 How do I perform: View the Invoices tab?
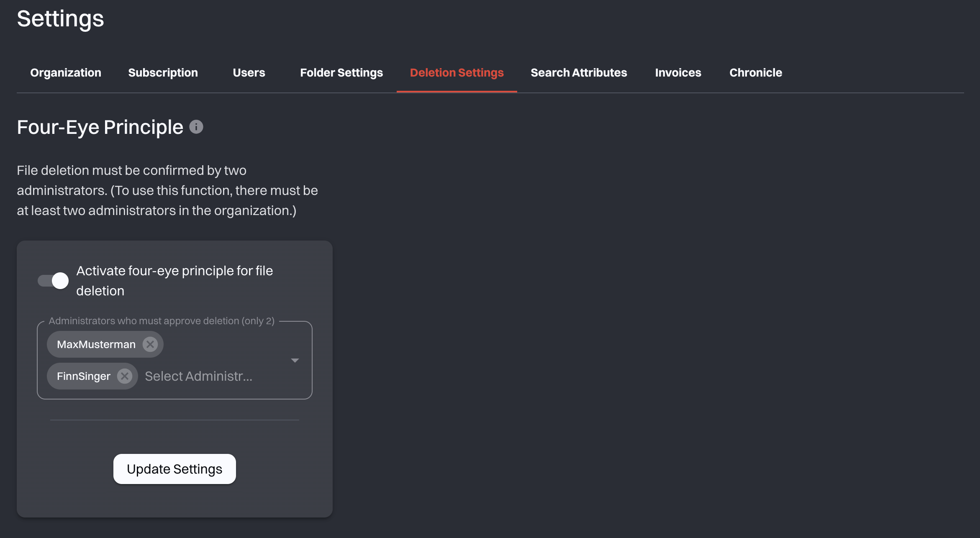tap(678, 72)
